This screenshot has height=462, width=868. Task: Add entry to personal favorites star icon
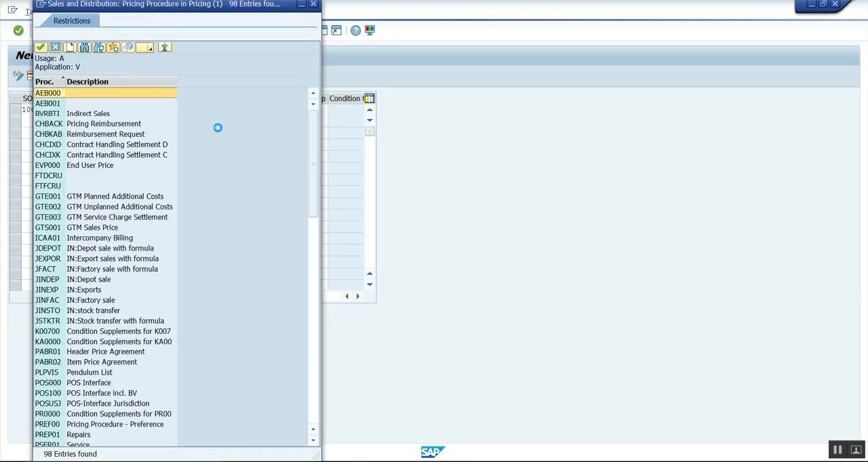coord(113,47)
